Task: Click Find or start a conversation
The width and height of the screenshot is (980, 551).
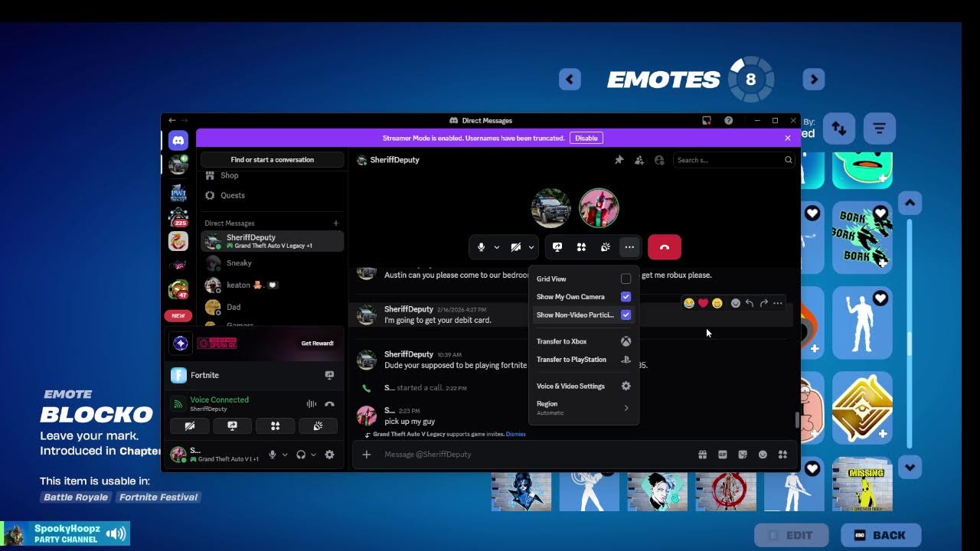Action: tap(272, 160)
